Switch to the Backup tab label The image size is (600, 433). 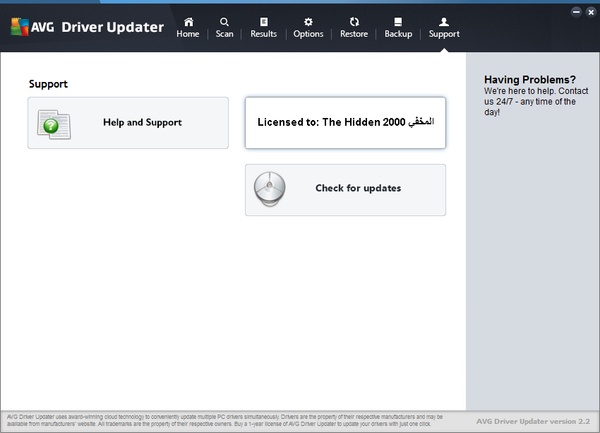[398, 34]
